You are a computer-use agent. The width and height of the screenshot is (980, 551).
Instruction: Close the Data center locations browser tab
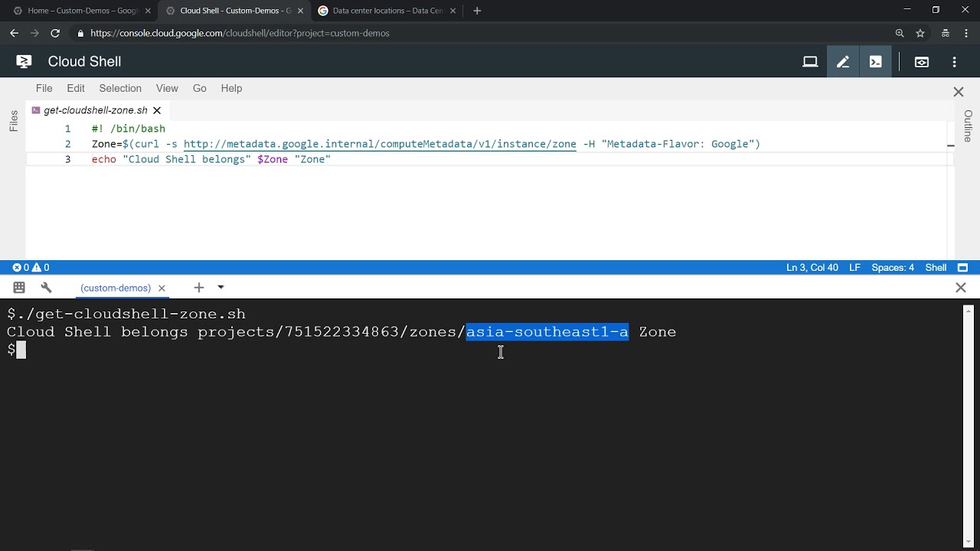(x=453, y=11)
